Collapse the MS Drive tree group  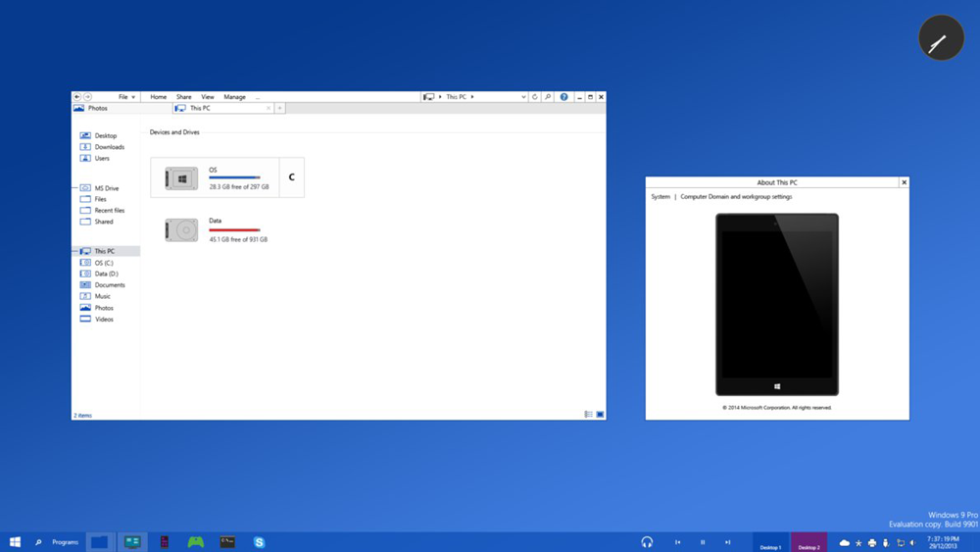coord(75,188)
